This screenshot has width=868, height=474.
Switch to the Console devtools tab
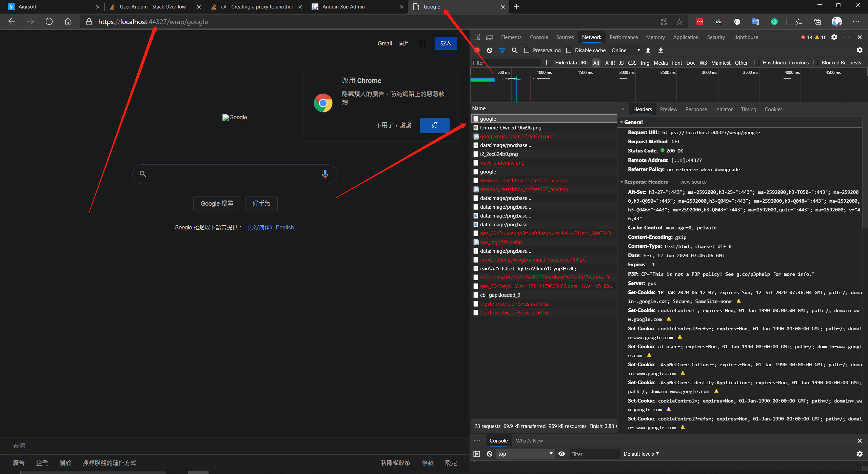[x=538, y=37]
